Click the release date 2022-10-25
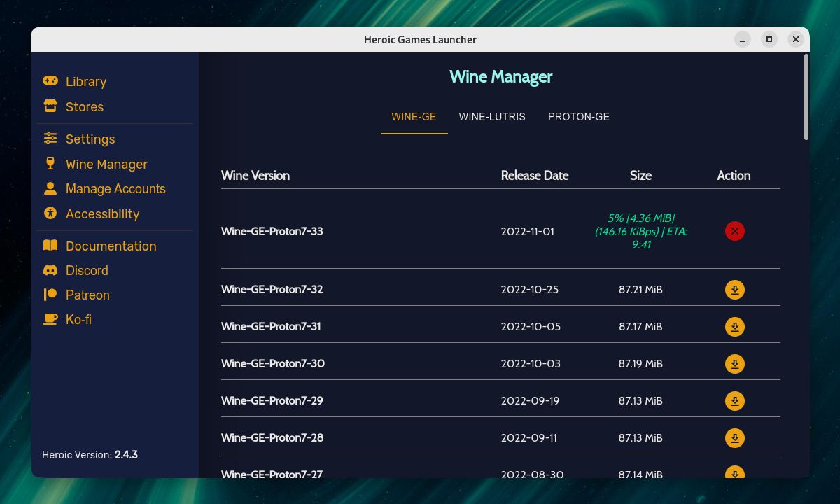The width and height of the screenshot is (840, 504). point(530,289)
